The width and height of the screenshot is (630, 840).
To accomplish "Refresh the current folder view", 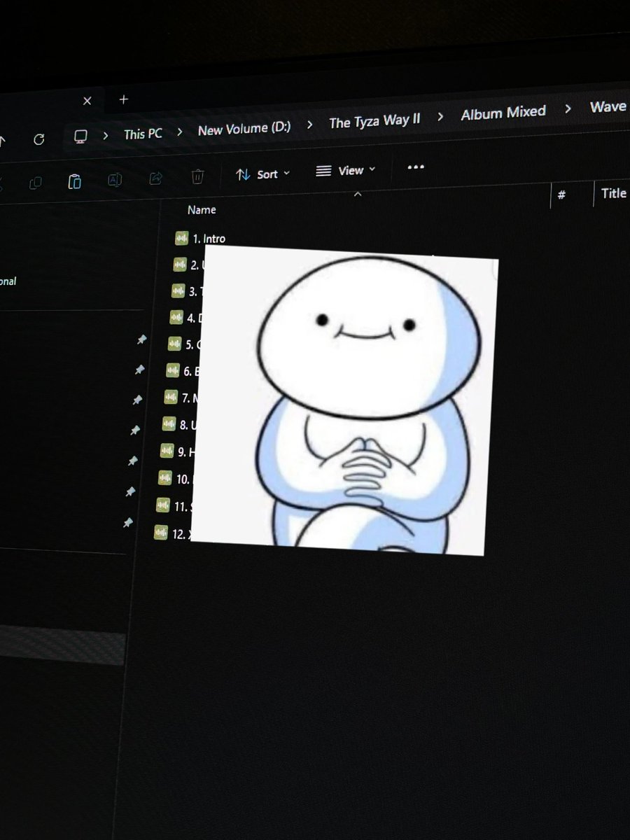I will coord(39,139).
